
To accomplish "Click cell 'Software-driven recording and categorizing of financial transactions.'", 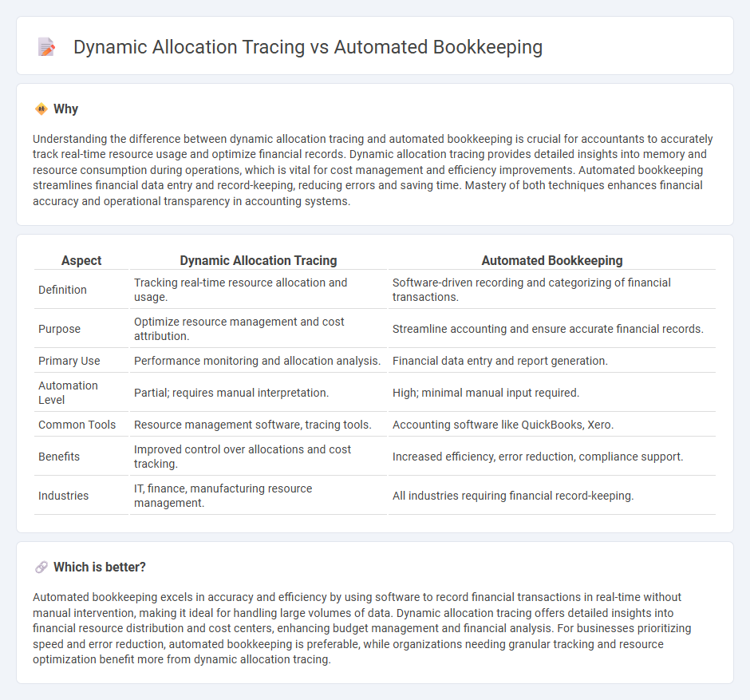I will [552, 290].
